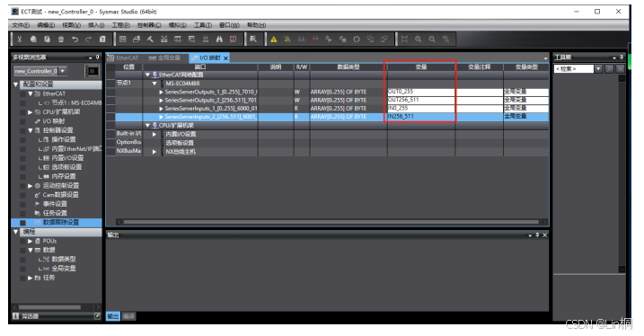Click the build hammer toolbar icon

pyautogui.click(x=150, y=39)
